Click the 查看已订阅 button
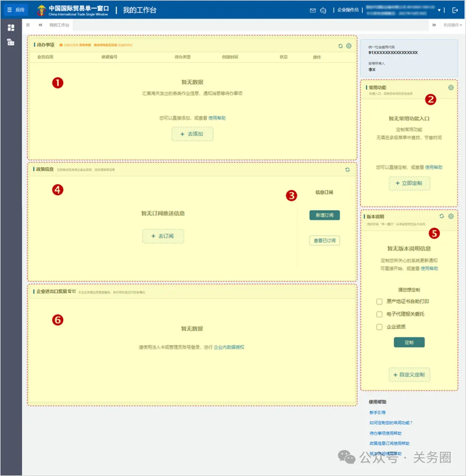Screen dimensions: 466x476 pyautogui.click(x=325, y=241)
